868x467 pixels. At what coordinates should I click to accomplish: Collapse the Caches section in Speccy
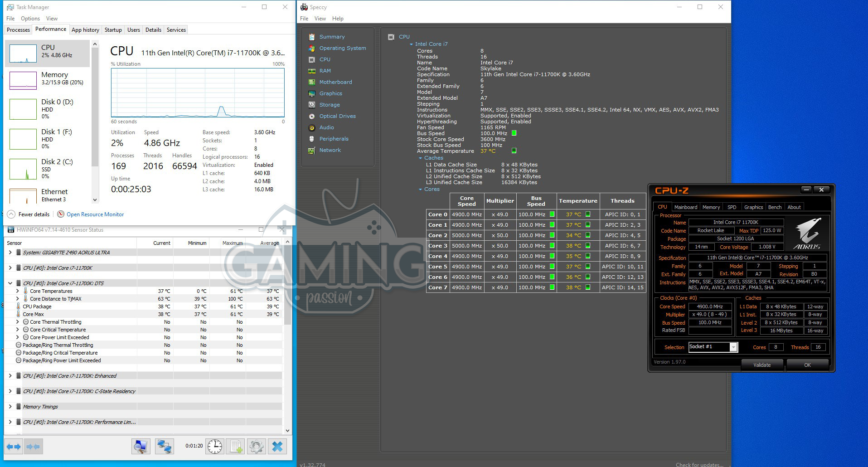[x=420, y=158]
